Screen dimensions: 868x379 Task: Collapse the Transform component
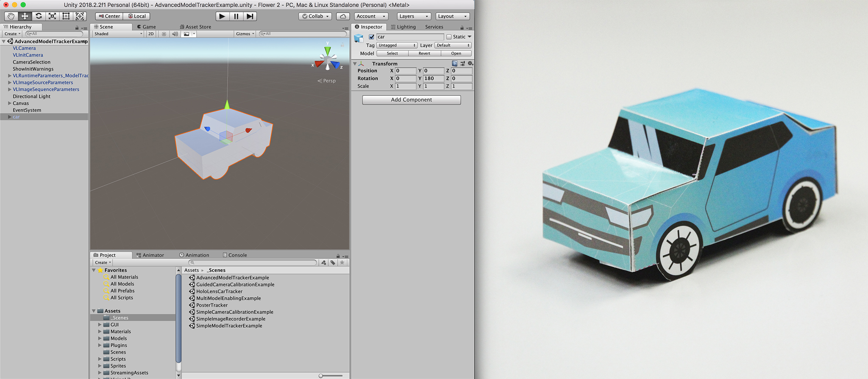click(x=355, y=64)
